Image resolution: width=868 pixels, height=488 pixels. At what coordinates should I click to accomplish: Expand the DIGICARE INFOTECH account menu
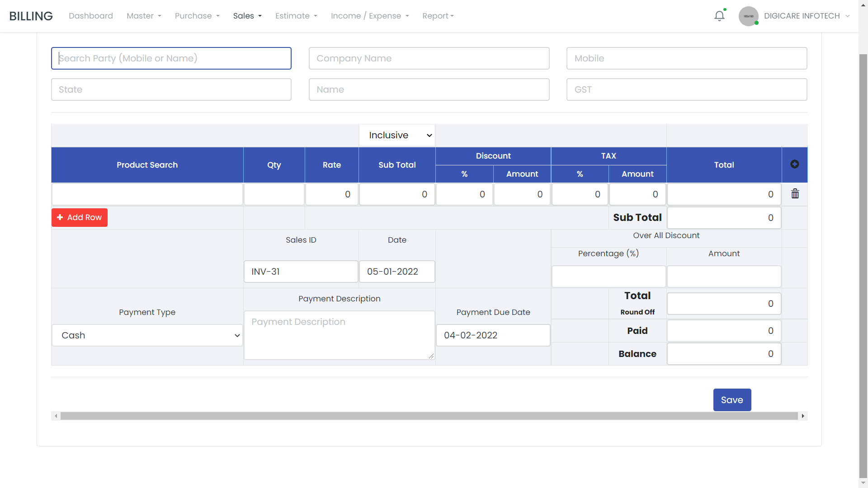[x=807, y=16]
